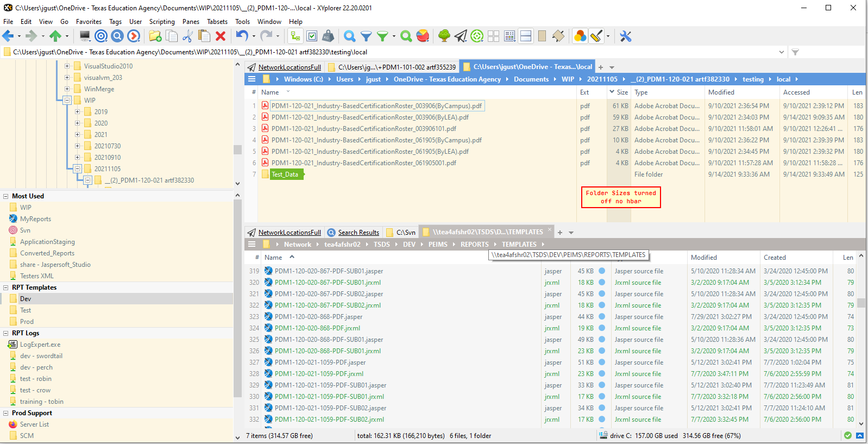Open the blue magnifier Find Files icon
Image resolution: width=868 pixels, height=444 pixels.
tap(350, 36)
